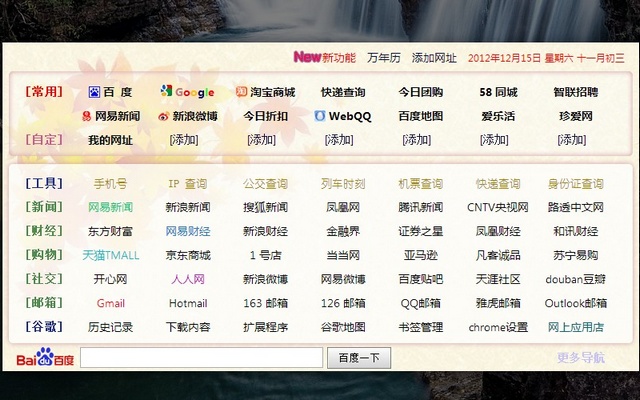Open the 列车时刻 tool

click(x=343, y=184)
